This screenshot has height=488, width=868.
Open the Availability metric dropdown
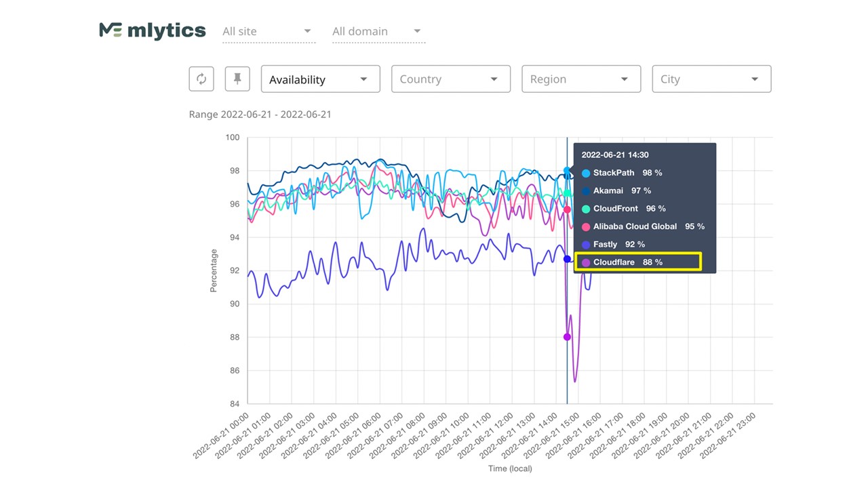pos(320,79)
